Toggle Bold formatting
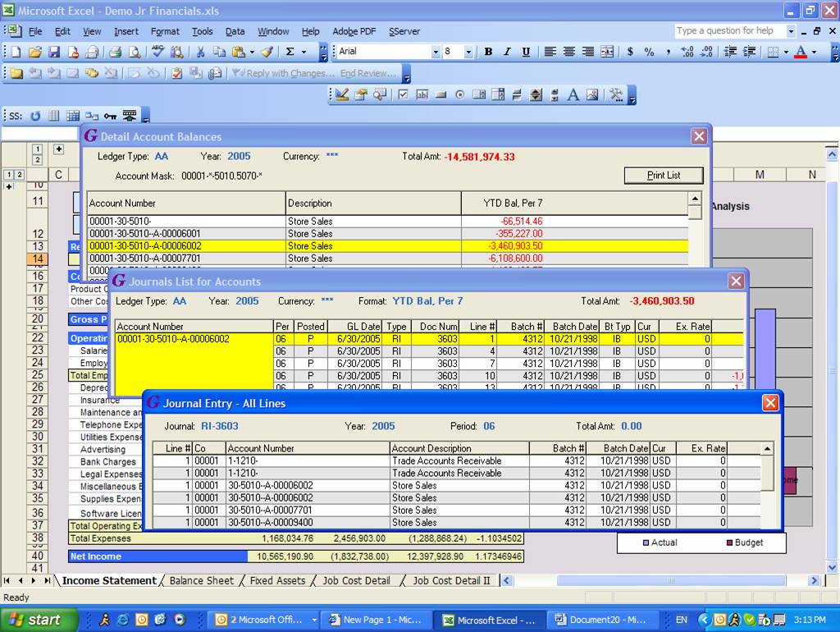 click(x=488, y=52)
